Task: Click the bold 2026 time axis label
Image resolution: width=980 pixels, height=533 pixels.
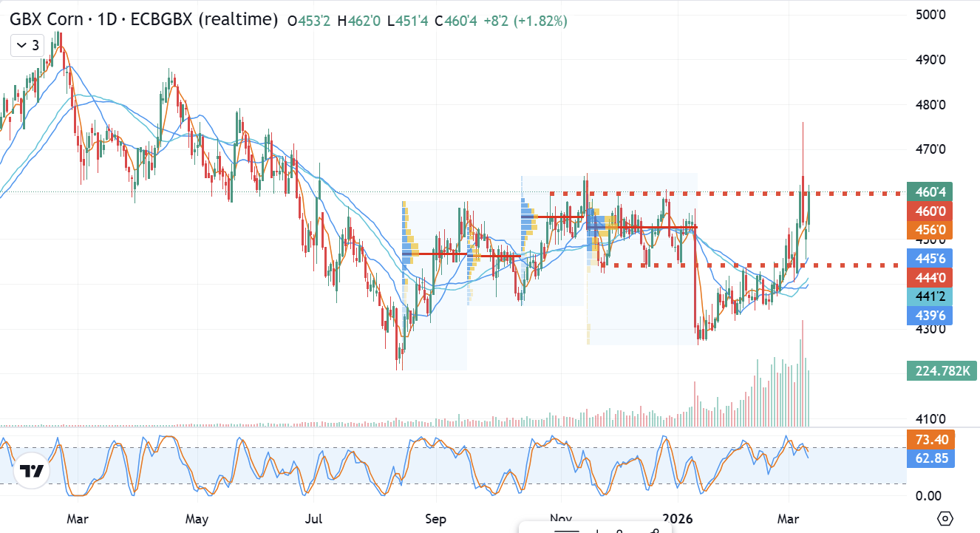Action: click(x=678, y=519)
